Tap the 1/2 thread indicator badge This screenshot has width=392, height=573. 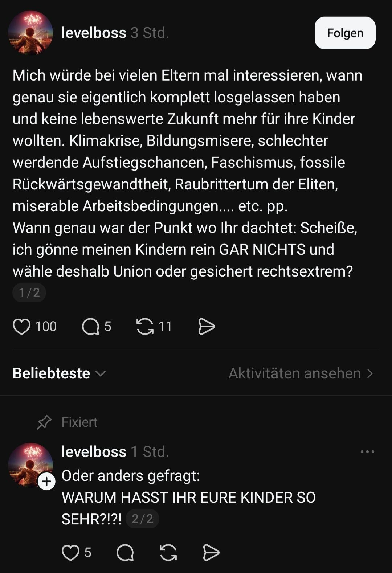pos(29,292)
